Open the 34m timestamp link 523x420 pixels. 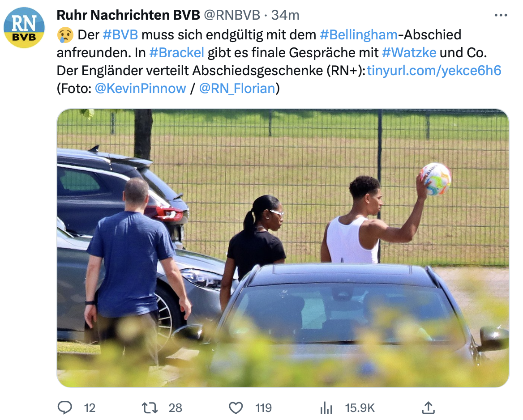coord(285,15)
